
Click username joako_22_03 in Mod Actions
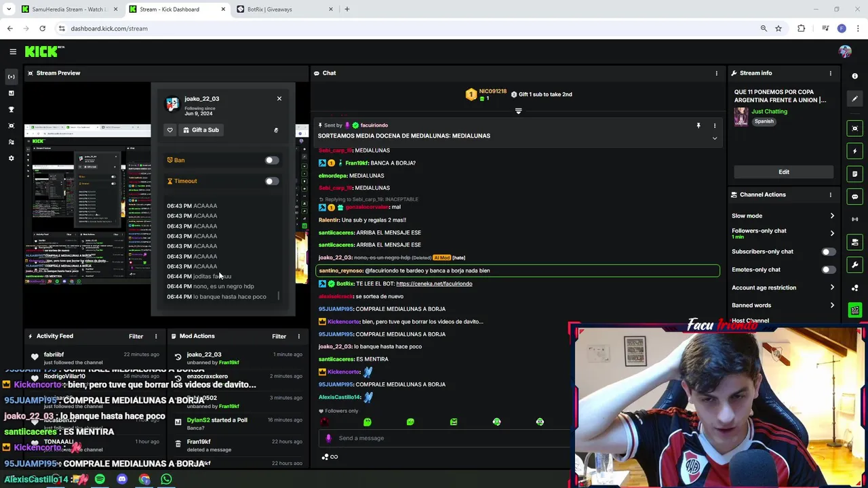204,354
